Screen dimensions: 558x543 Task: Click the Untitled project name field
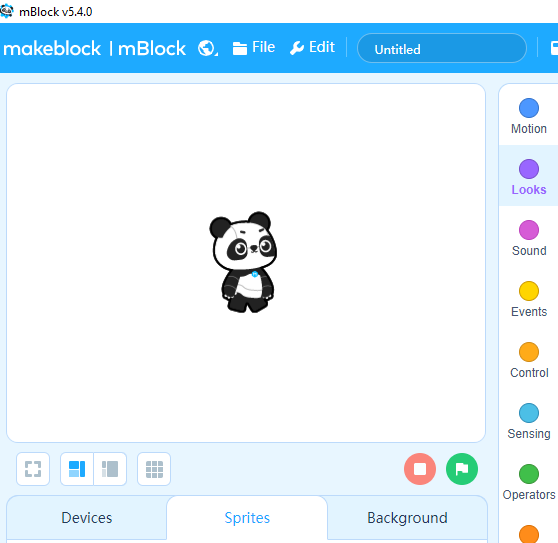coord(442,48)
